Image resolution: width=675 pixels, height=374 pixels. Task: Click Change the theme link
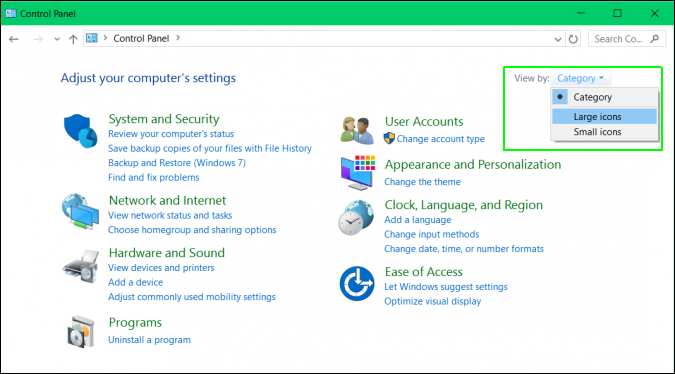click(422, 182)
